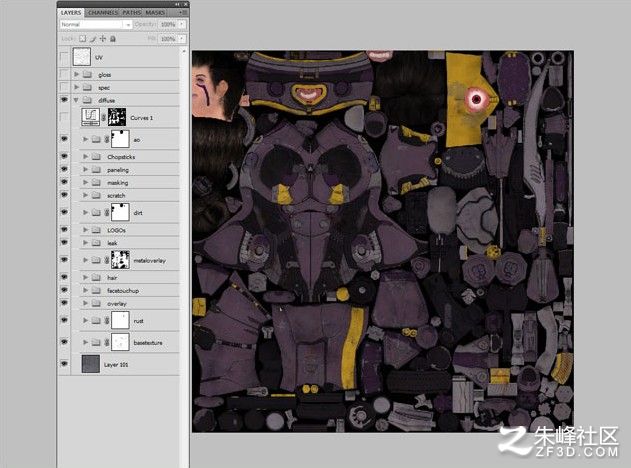Click the panel collapse double-arrow icon
The image size is (631, 468).
(178, 4)
